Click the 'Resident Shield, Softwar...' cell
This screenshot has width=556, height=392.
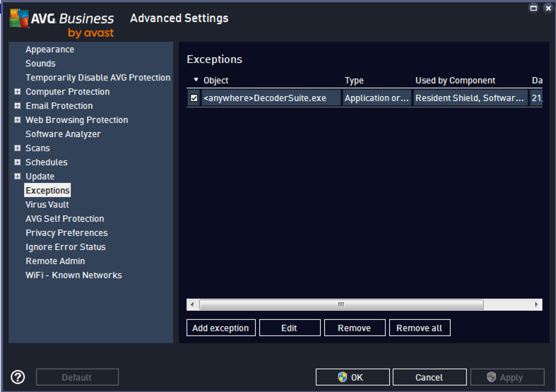(x=470, y=97)
